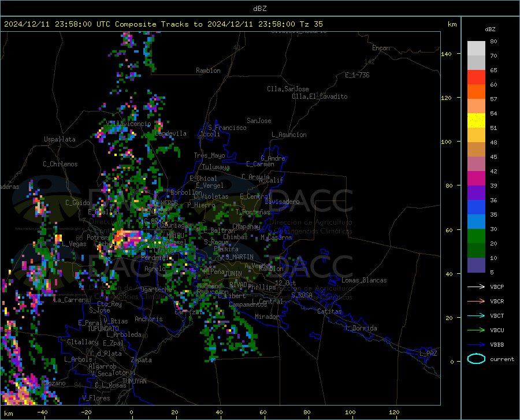Click the 120 km mark on the horizontal axis
This screenshot has width=520, height=420.
[x=394, y=412]
